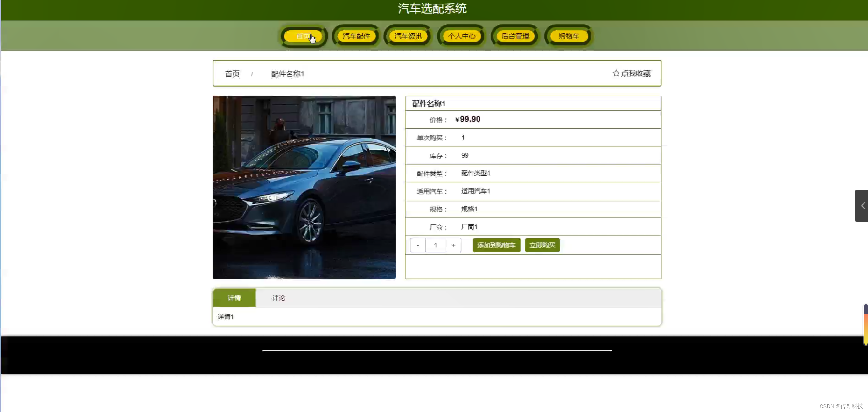Increase quantity with plus button
This screenshot has width=868, height=412.
(x=453, y=245)
